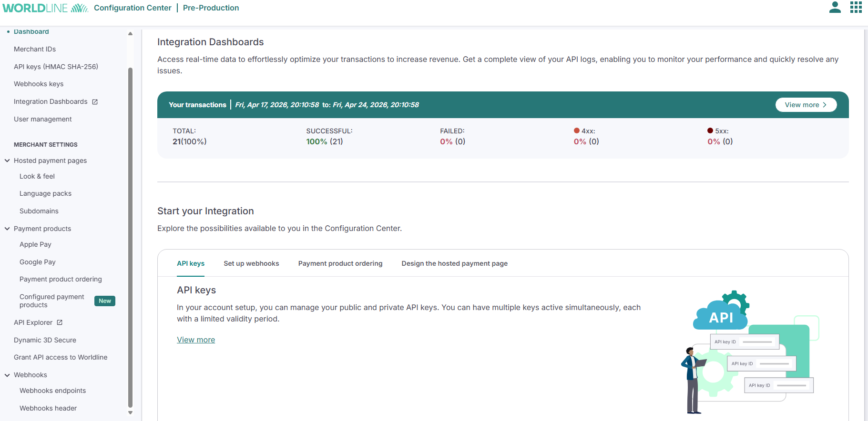Click the red 4xx status dot
This screenshot has width=868, height=421.
pos(577,130)
